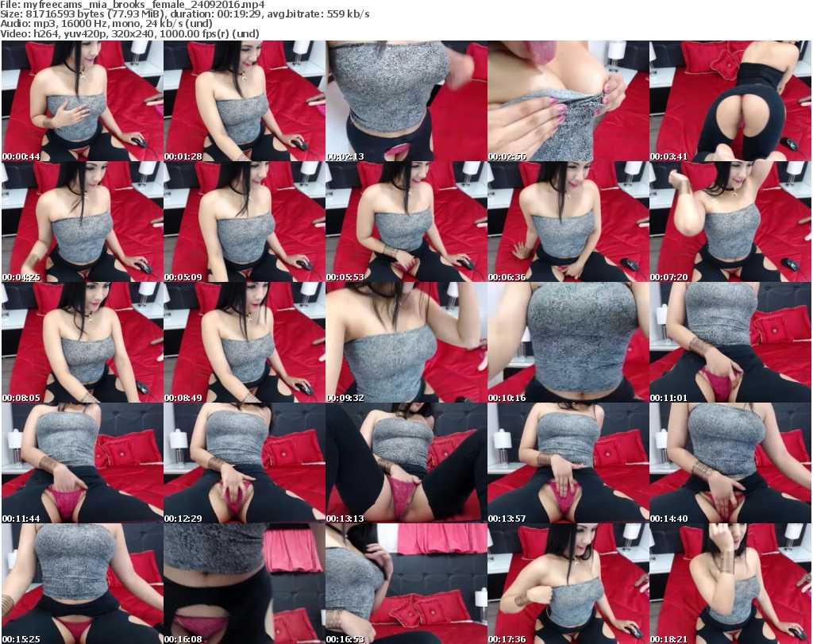Open the last frame at 00:18:21
The width and height of the screenshot is (813, 644).
(730, 583)
